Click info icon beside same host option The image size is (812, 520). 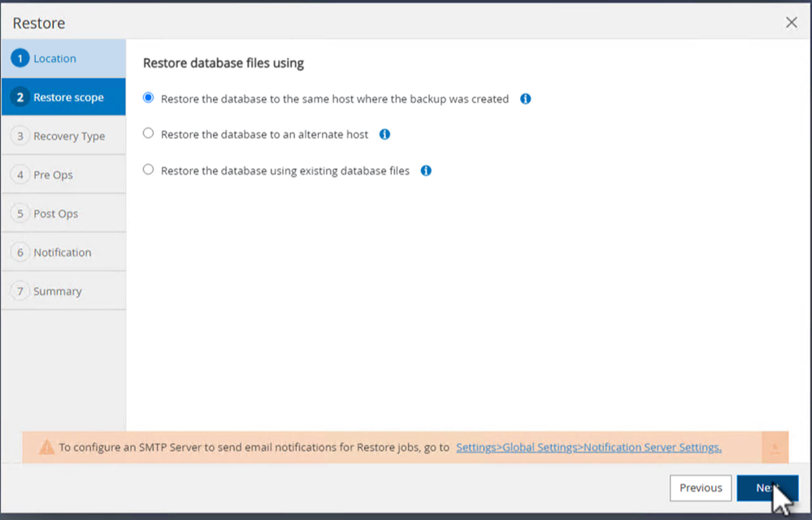pos(525,99)
